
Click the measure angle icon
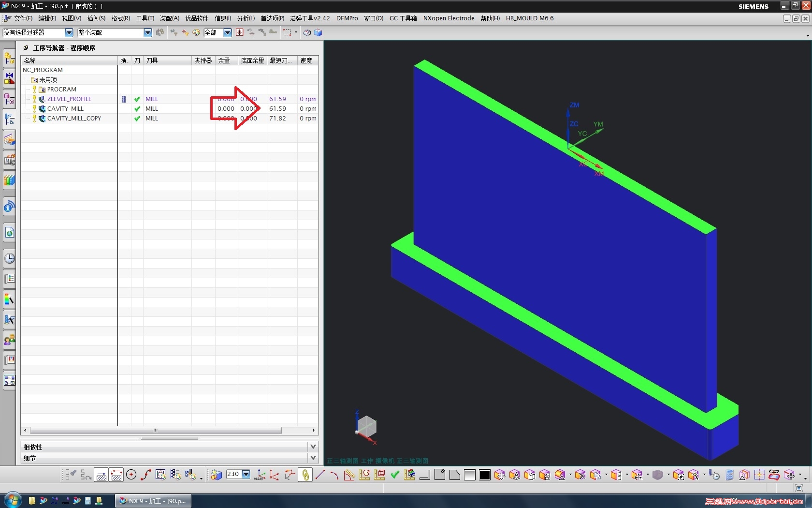349,475
